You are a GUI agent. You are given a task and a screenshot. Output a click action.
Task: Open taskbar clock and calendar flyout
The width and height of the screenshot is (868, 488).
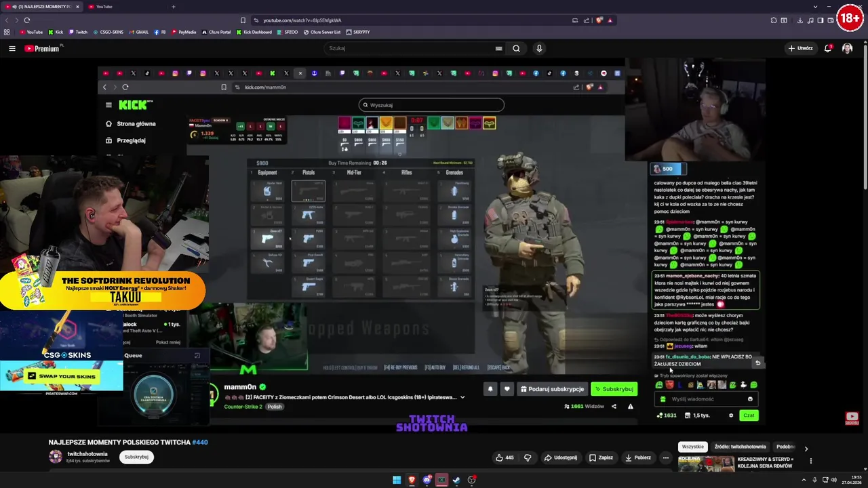tap(852, 480)
